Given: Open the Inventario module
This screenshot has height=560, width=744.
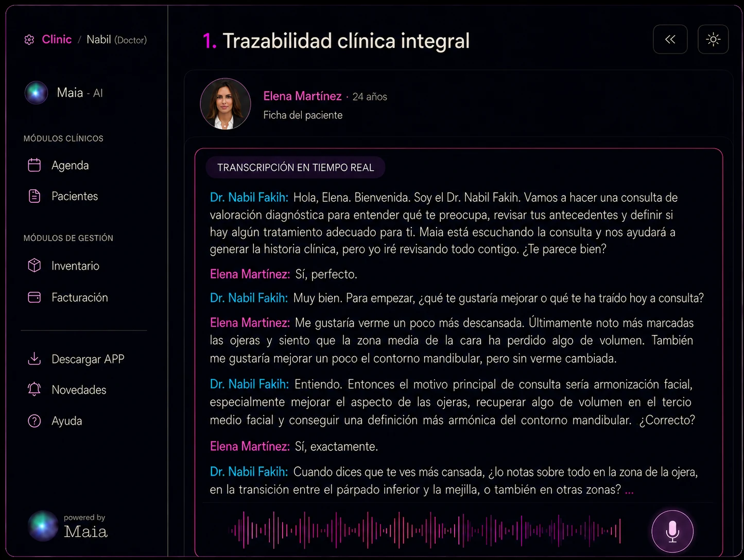Looking at the screenshot, I should click(75, 266).
